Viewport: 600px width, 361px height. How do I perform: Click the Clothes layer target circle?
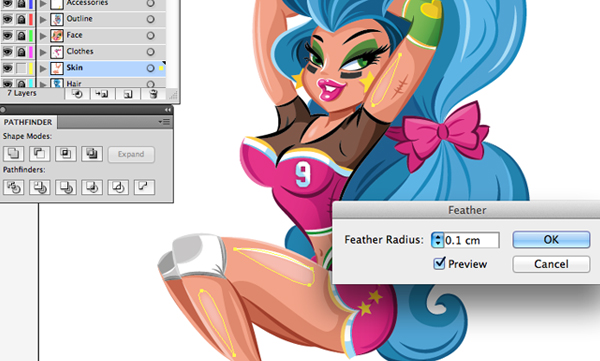click(150, 52)
